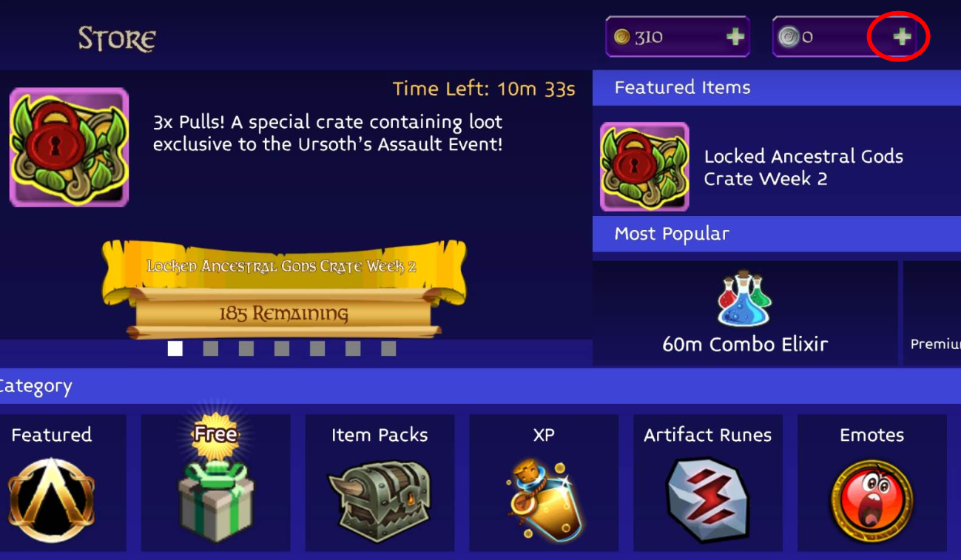This screenshot has width=961, height=560.
Task: Open Locked Ancestral Gods Crate Week 2 featured item
Action: pyautogui.click(x=777, y=167)
